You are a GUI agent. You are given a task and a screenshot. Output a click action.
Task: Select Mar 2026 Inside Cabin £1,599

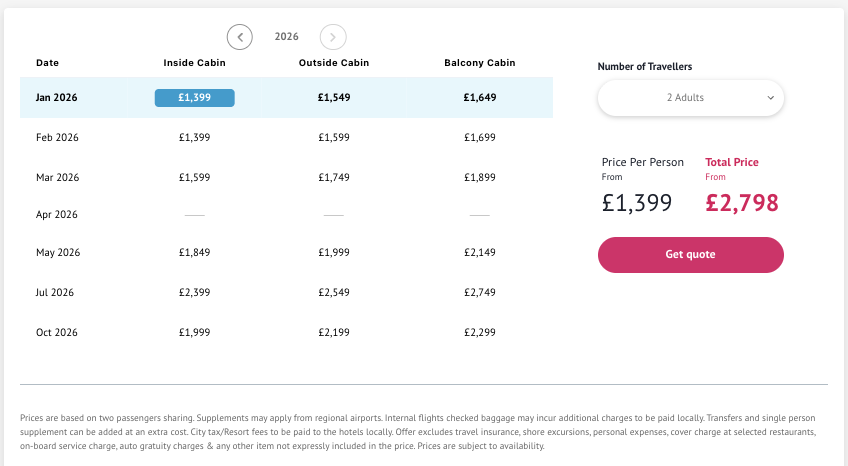194,177
